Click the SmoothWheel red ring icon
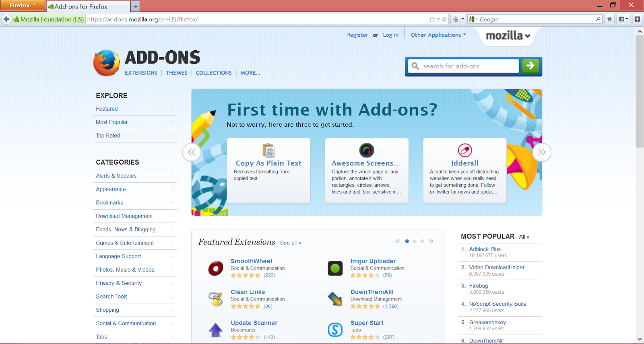This screenshot has width=644, height=344. coord(216,268)
